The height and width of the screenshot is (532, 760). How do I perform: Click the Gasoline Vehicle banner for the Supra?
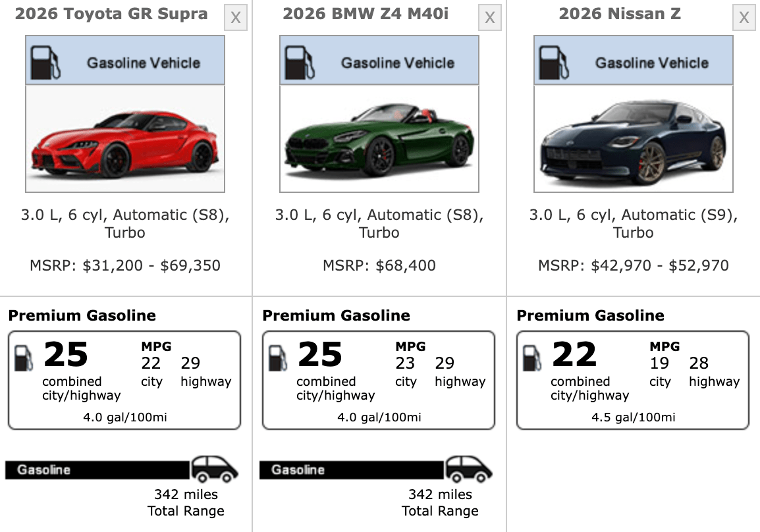coord(124,60)
